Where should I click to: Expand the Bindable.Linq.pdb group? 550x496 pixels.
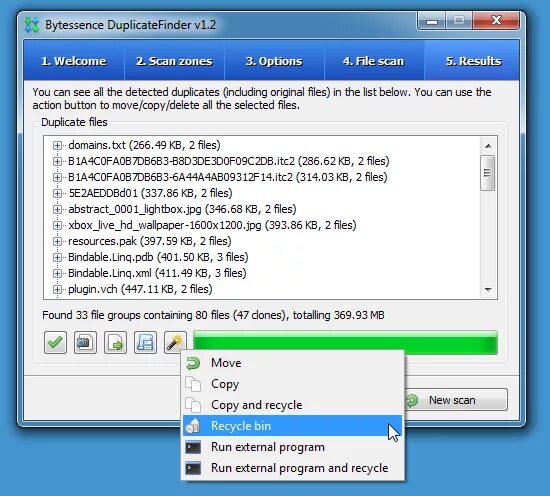click(x=57, y=257)
